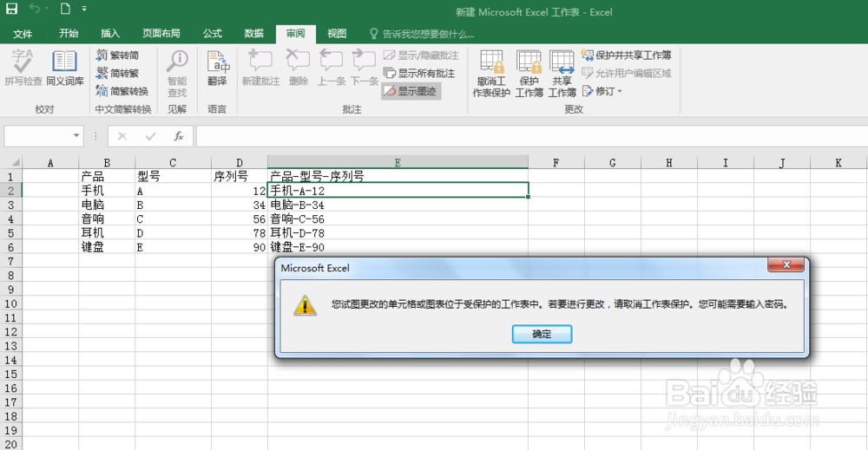The width and height of the screenshot is (868, 450).
Task: Click the 拼写检查 spell check icon
Action: pos(23,67)
